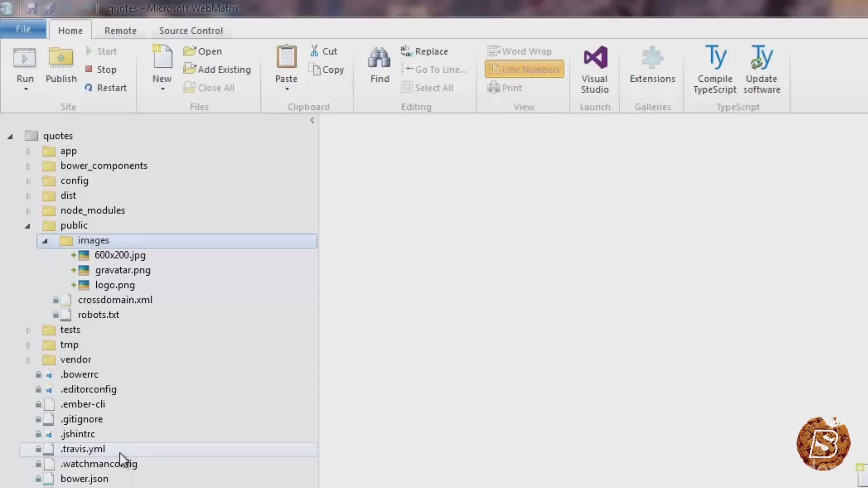Image resolution: width=868 pixels, height=488 pixels.
Task: Select the .jshintrc file
Action: coord(78,434)
